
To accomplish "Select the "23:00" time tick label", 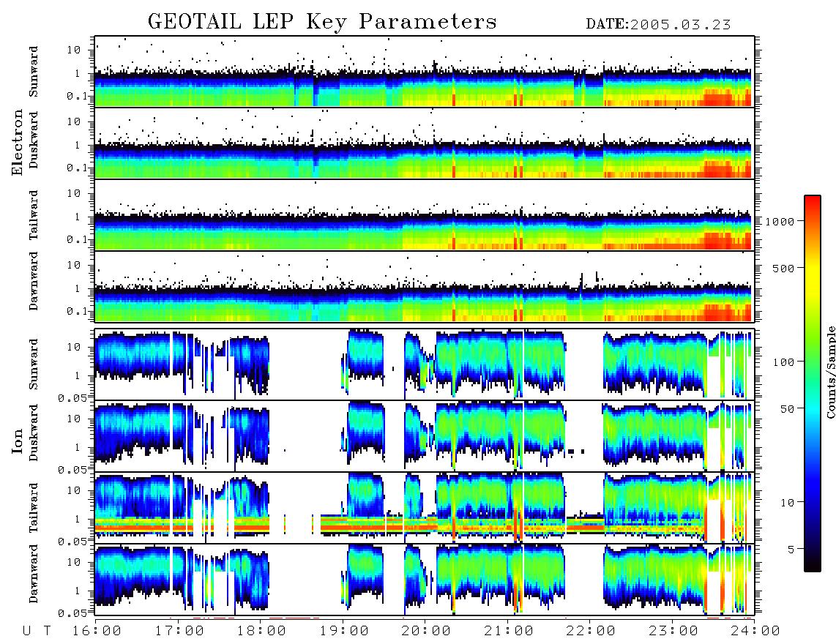I will coord(673,631).
